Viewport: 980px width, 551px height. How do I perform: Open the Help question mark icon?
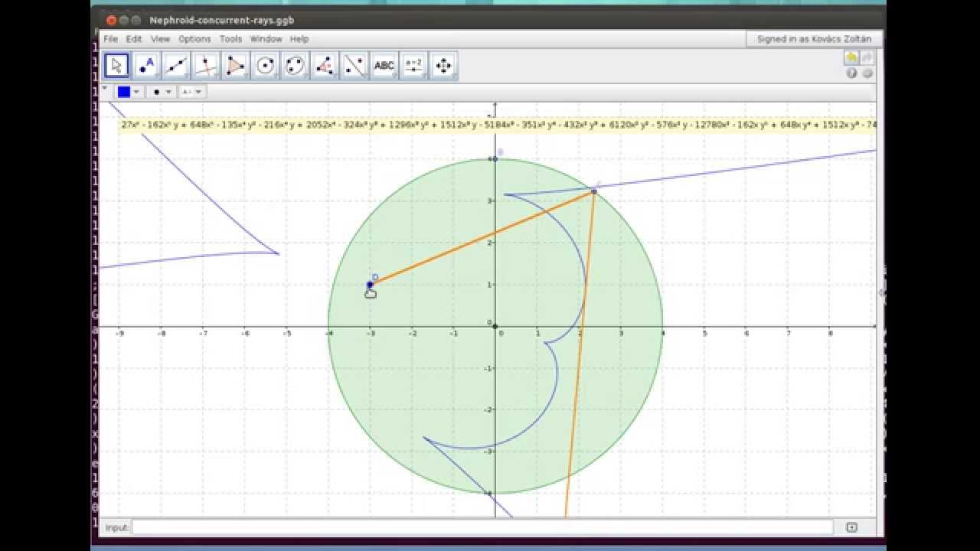(x=851, y=73)
